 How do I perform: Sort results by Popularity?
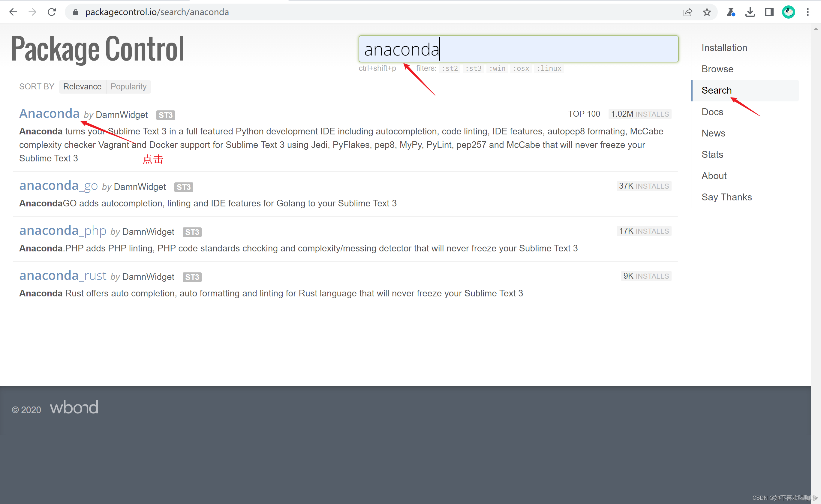pyautogui.click(x=128, y=87)
